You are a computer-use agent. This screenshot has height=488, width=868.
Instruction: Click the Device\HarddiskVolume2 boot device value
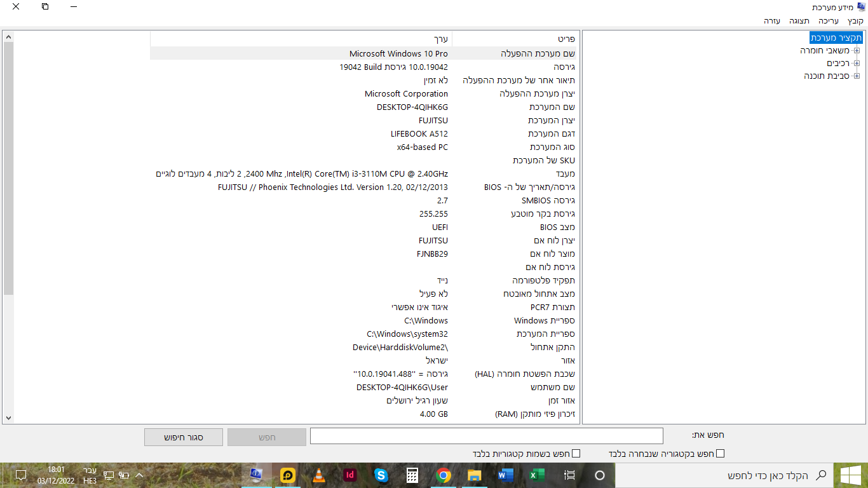click(400, 347)
